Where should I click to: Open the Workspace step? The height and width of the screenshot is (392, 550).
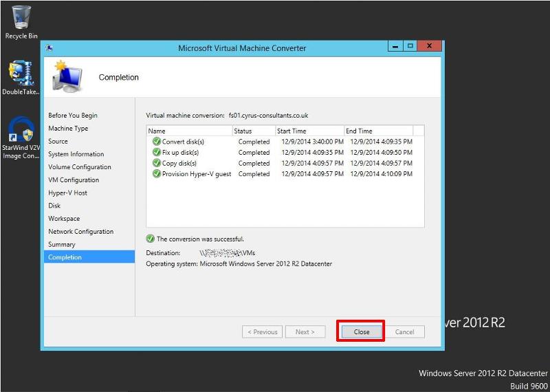click(x=64, y=218)
